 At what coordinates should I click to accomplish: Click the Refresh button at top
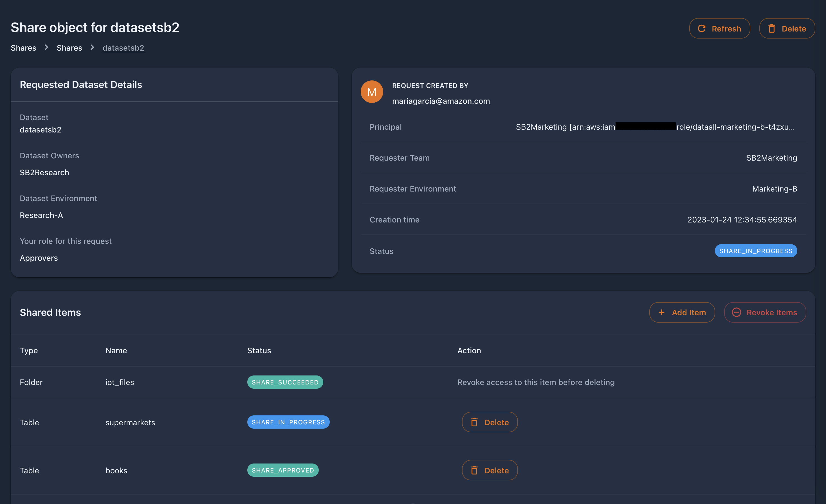[719, 28]
